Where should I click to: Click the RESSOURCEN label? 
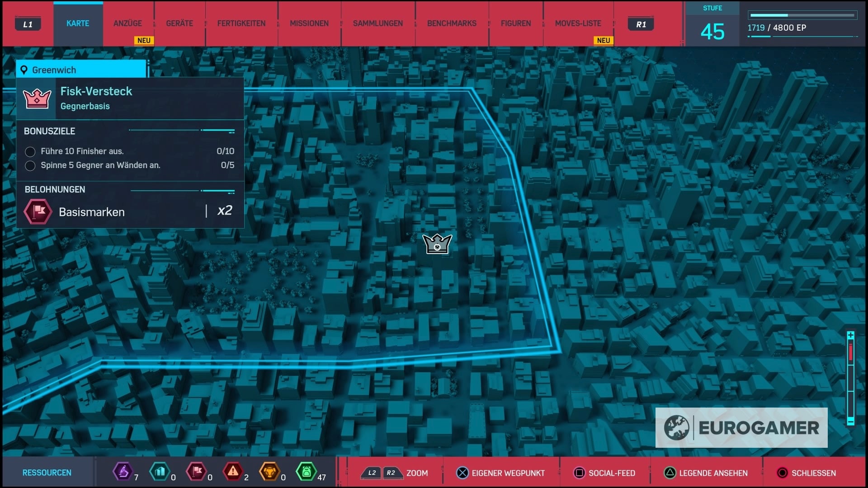click(x=47, y=473)
